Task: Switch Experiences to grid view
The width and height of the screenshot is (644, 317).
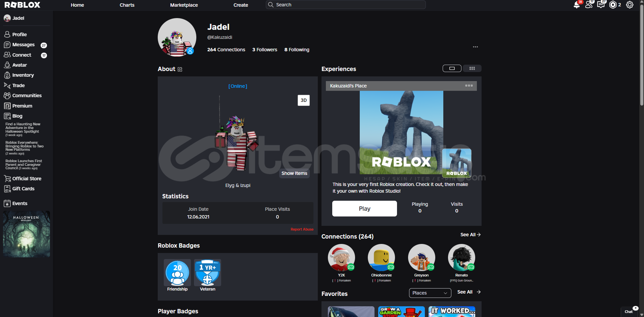Action: pos(472,68)
